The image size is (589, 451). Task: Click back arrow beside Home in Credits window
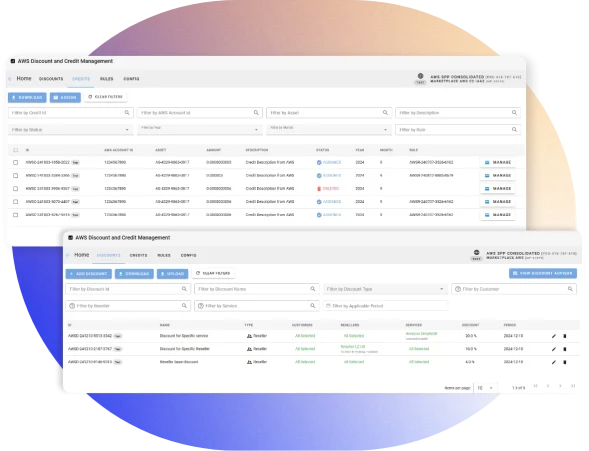click(x=10, y=78)
